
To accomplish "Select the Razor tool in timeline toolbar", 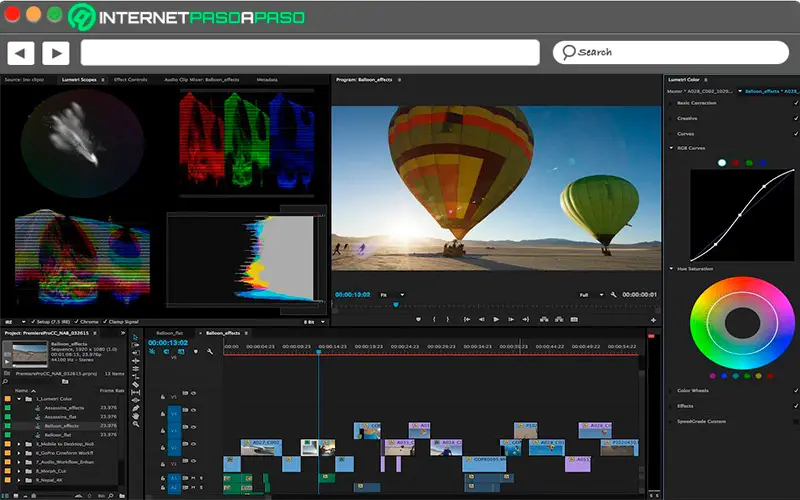I will [135, 383].
